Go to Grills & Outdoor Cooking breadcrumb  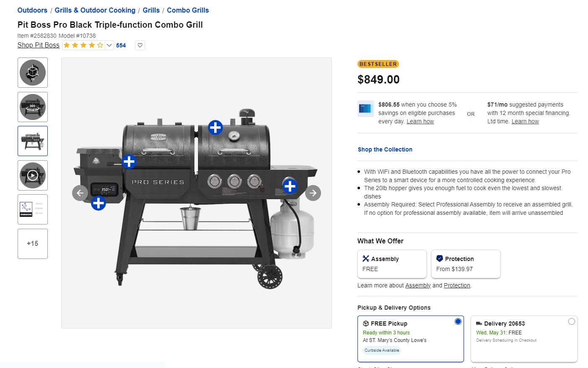(x=95, y=10)
